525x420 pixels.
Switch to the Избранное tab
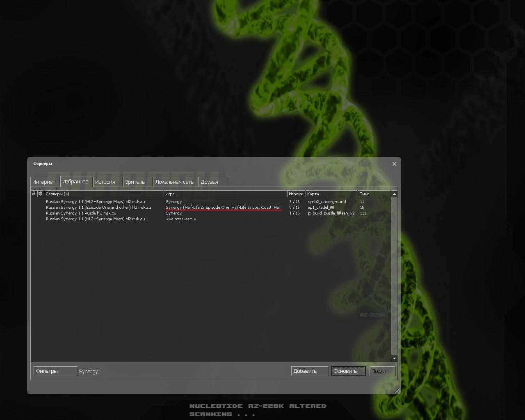(75, 181)
